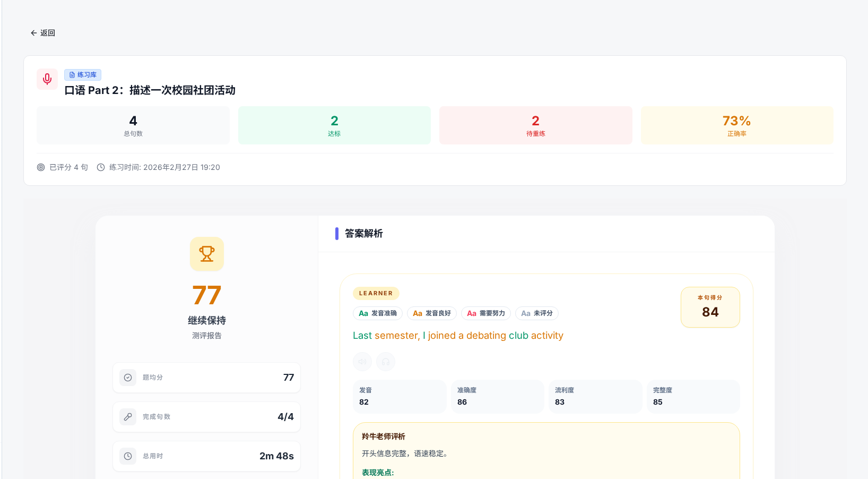Click 练习时间 2026年2月27日 19:20 text
The width and height of the screenshot is (868, 479).
pos(164,167)
